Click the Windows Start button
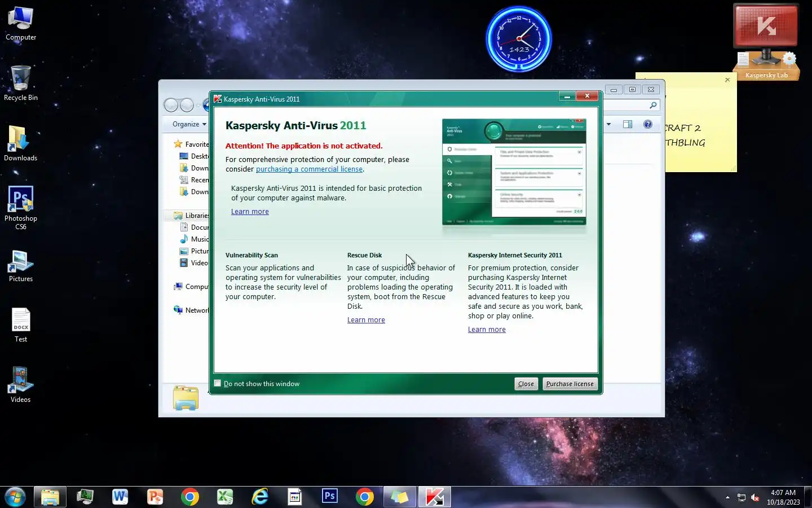Image resolution: width=812 pixels, height=508 pixels. (x=15, y=497)
